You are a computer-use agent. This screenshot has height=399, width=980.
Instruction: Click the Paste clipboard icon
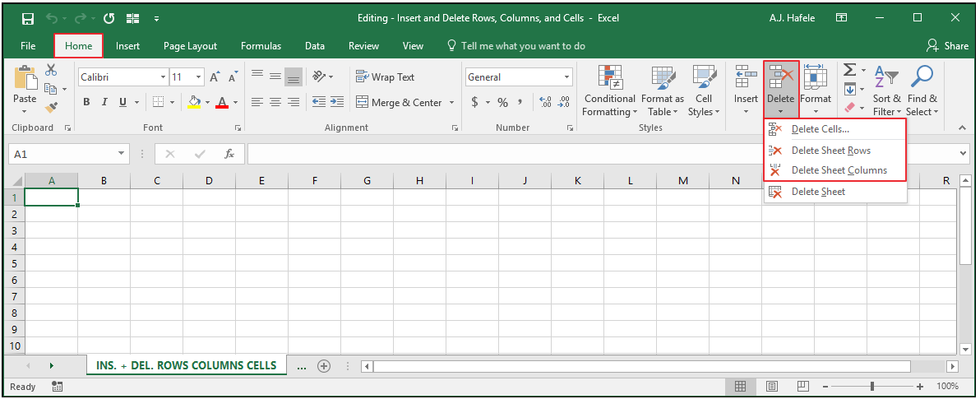tap(25, 77)
